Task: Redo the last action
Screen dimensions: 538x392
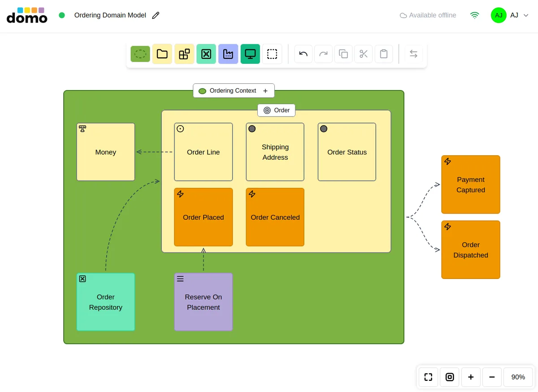Action: point(323,54)
